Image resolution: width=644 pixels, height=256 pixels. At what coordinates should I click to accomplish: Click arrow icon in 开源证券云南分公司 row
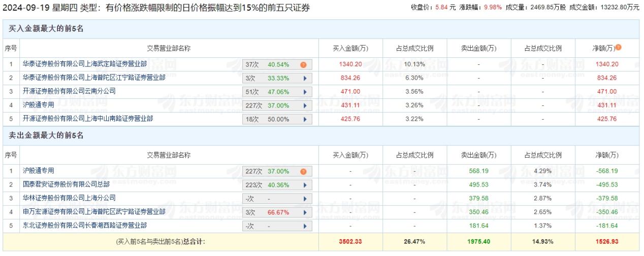click(x=305, y=92)
